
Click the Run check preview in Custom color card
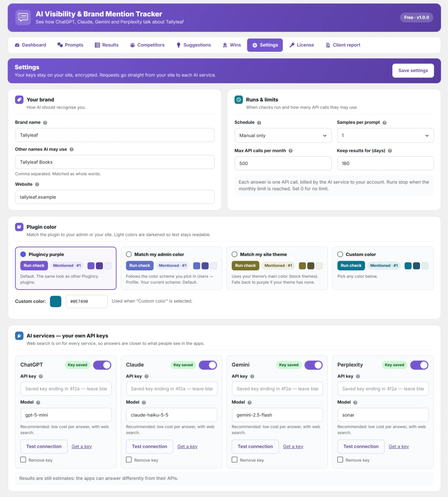(x=351, y=266)
